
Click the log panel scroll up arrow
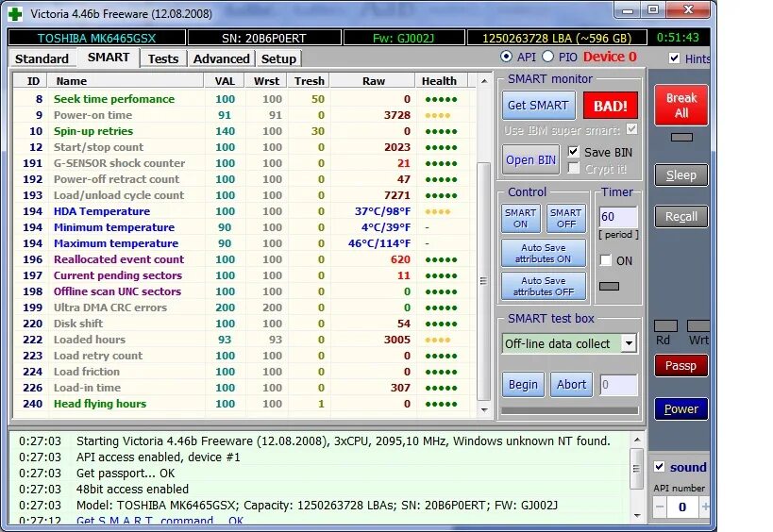click(636, 440)
